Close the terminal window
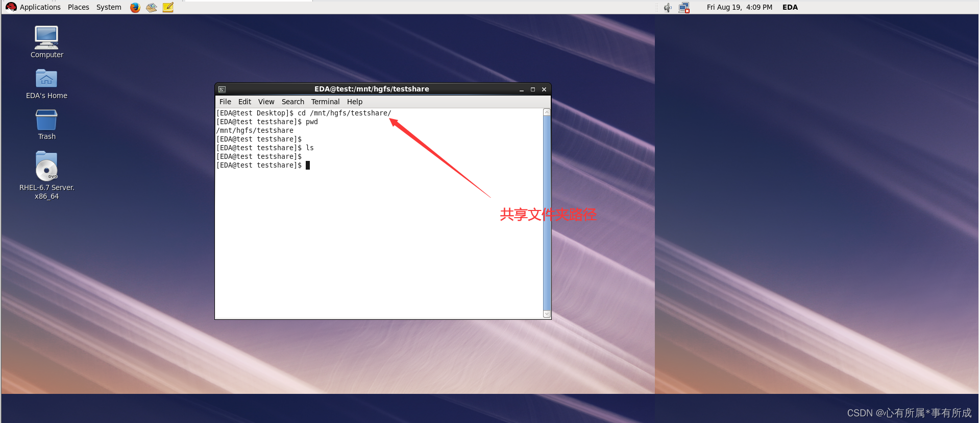Image resolution: width=980 pixels, height=423 pixels. pos(544,89)
